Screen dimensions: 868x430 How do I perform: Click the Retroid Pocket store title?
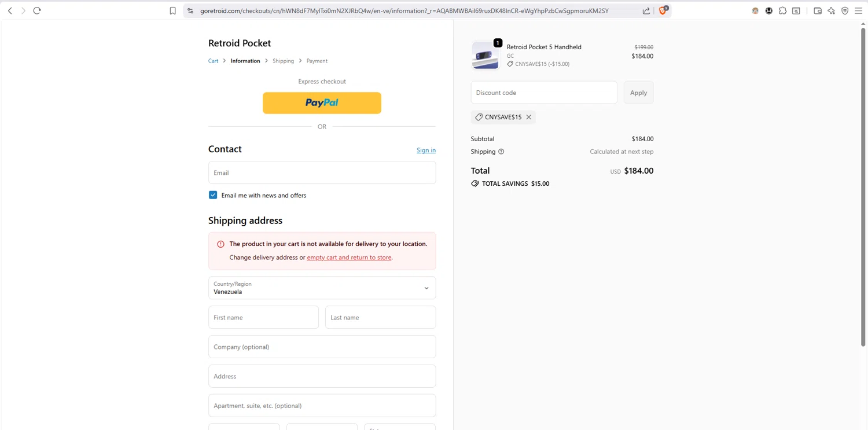coord(240,43)
